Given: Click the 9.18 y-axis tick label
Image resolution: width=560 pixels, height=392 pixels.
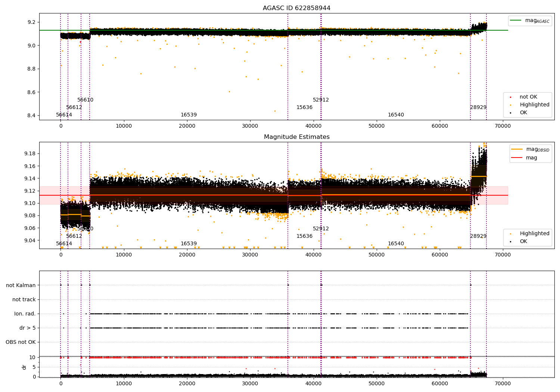Looking at the screenshot, I should (x=30, y=153).
